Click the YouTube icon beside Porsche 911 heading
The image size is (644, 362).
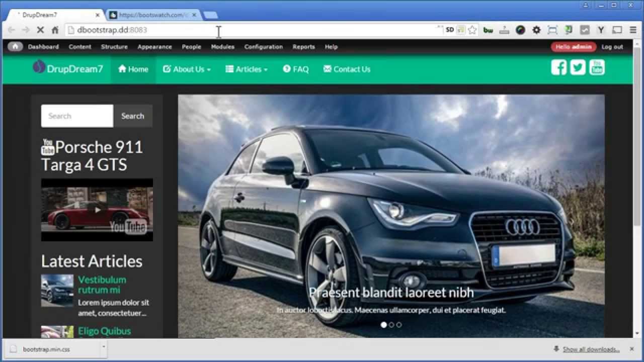(48, 147)
